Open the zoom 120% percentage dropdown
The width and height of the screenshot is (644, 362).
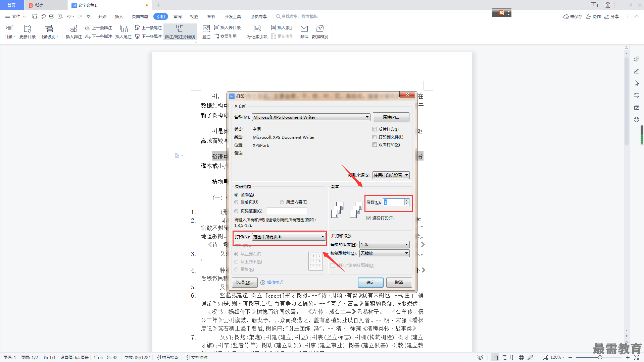(x=557, y=358)
